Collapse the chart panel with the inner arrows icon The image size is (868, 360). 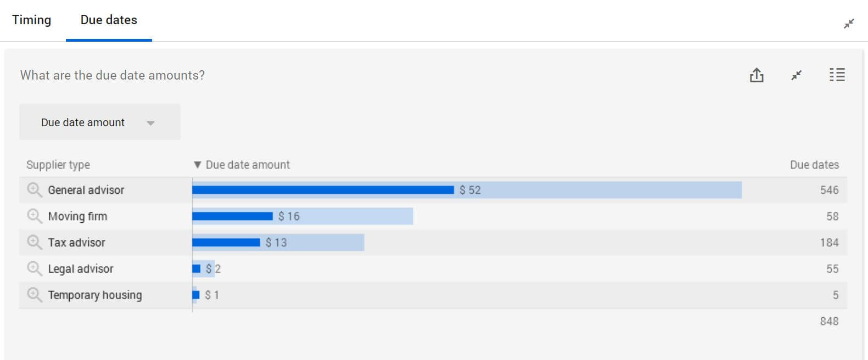(796, 75)
